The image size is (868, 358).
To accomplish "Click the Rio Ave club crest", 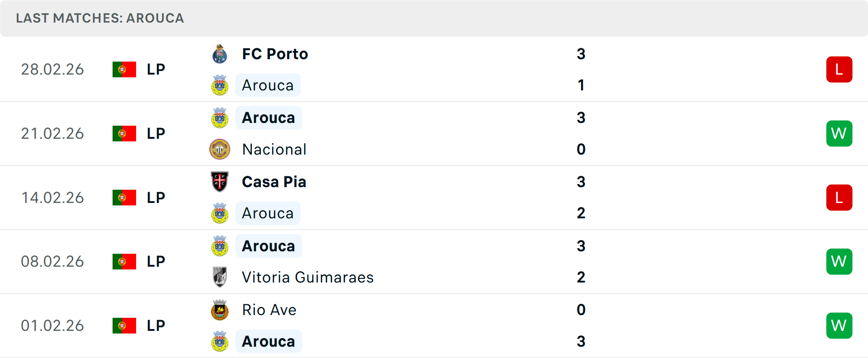I will [x=220, y=310].
